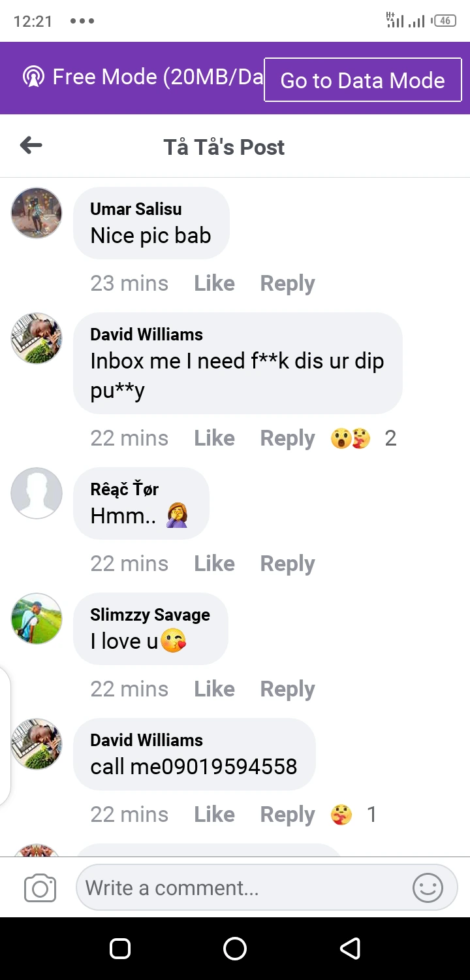Open Slimzzy Savage's profile picture

tap(37, 619)
